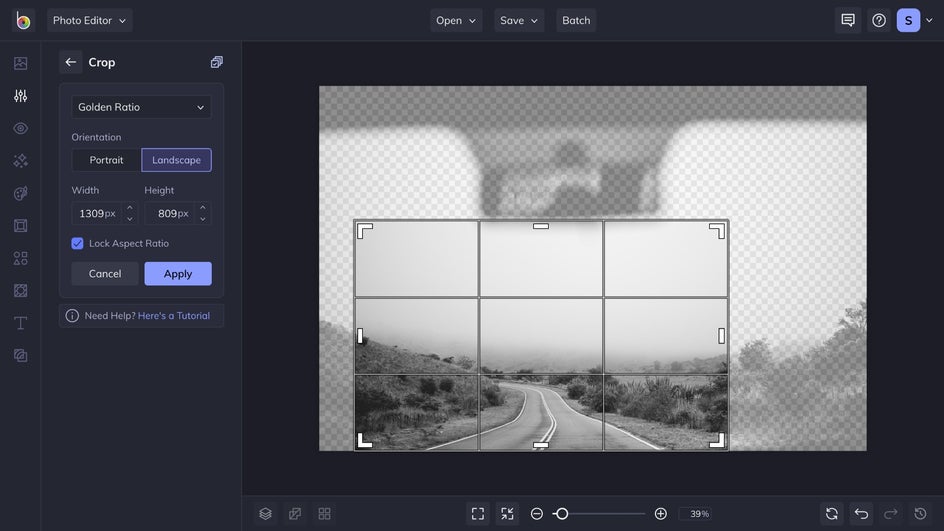The image size is (944, 531).
Task: Open the Effects sparkle icon
Action: [x=20, y=161]
